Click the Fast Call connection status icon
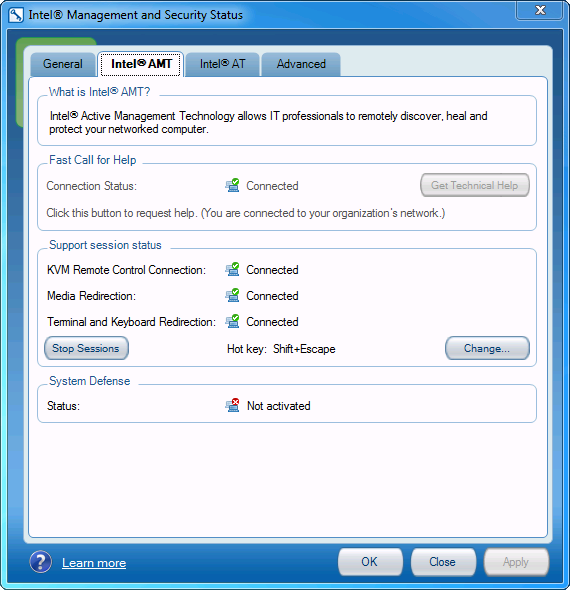 click(x=233, y=186)
